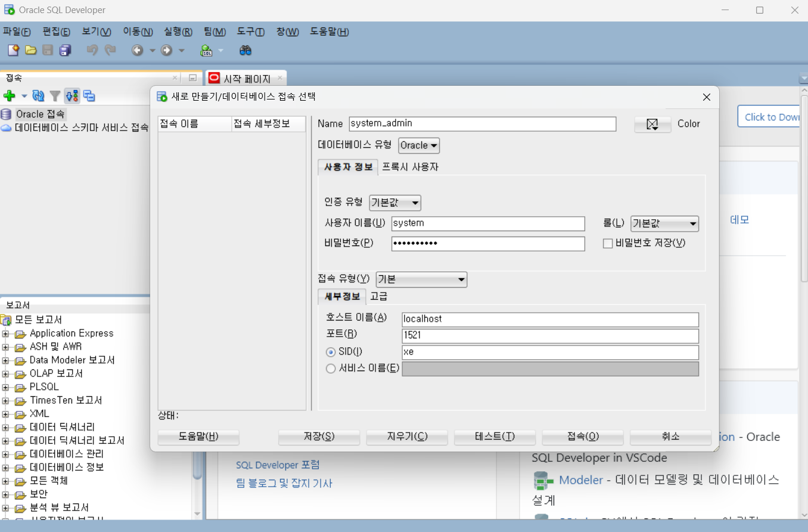808x532 pixels.
Task: Enable the 비밀번호 저장 checkbox
Action: coord(608,243)
